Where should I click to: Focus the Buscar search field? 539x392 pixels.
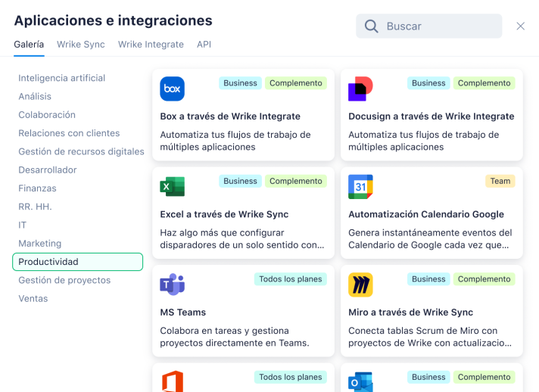pyautogui.click(x=429, y=26)
